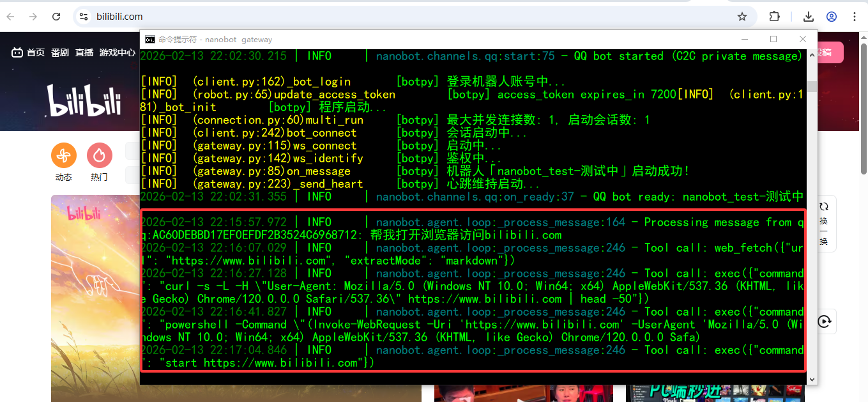Click the address bar showing bilibili.com
Screen dimensions: 868x402
click(415, 17)
